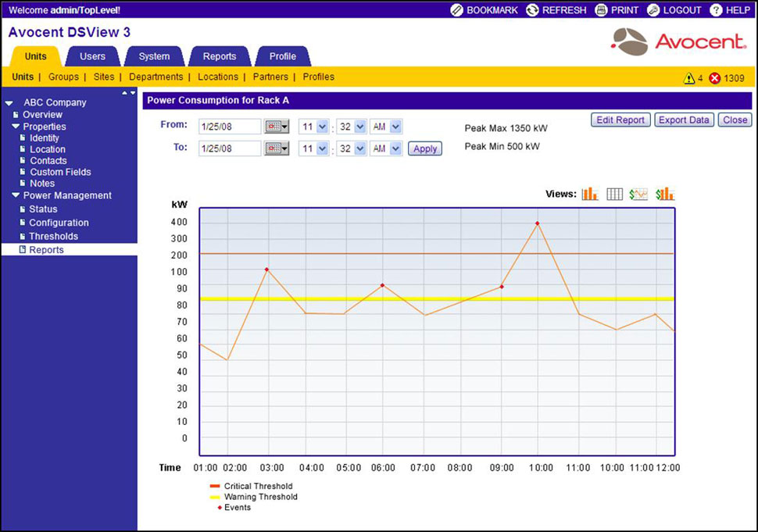Select the cost line chart view icon
Image resolution: width=758 pixels, height=532 pixels.
click(x=639, y=194)
